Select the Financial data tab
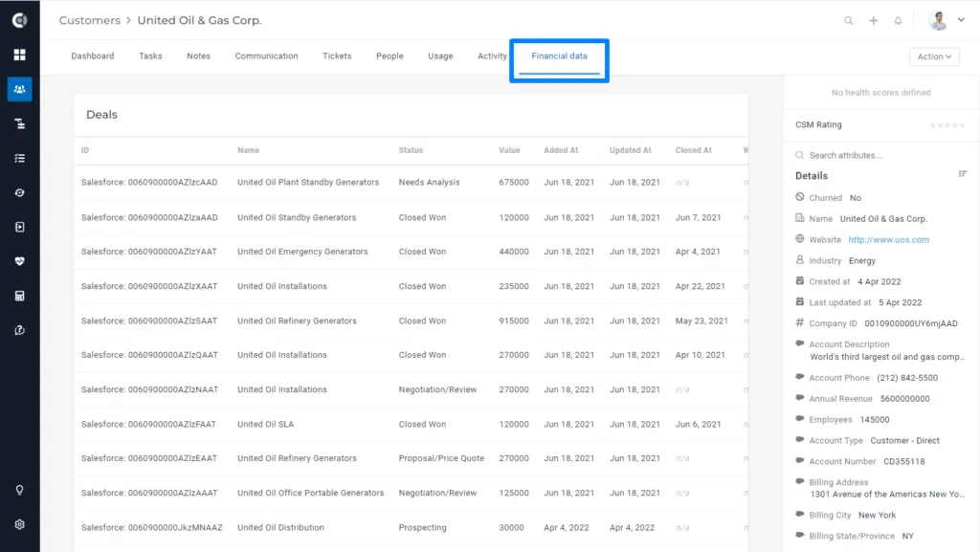The height and width of the screenshot is (552, 980). 559,56
